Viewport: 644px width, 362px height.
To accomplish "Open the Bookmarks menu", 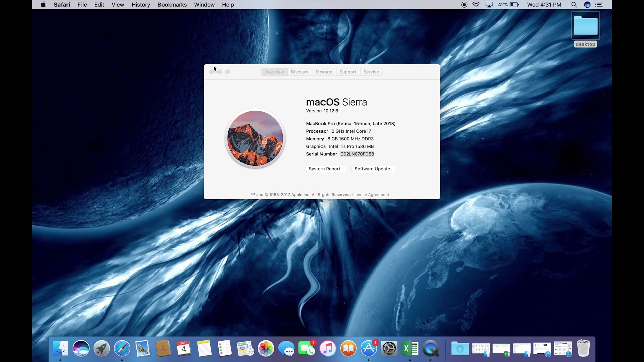I will click(x=172, y=5).
